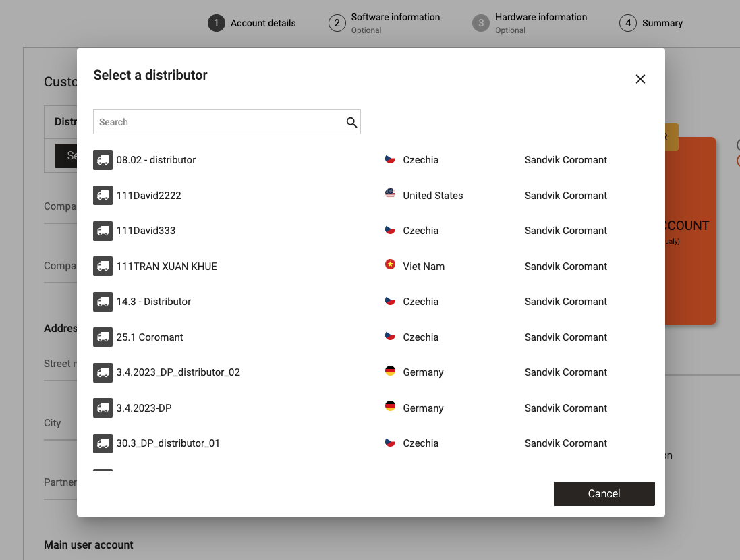Select 30.3_DP_distributor_01 distributor
Viewport: 740px width, 560px height.
coord(168,443)
